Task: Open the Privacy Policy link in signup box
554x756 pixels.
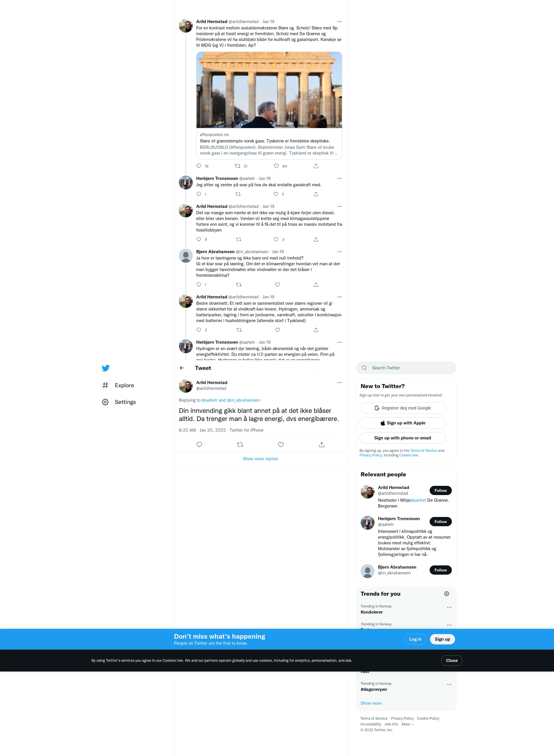Action: tap(370, 455)
